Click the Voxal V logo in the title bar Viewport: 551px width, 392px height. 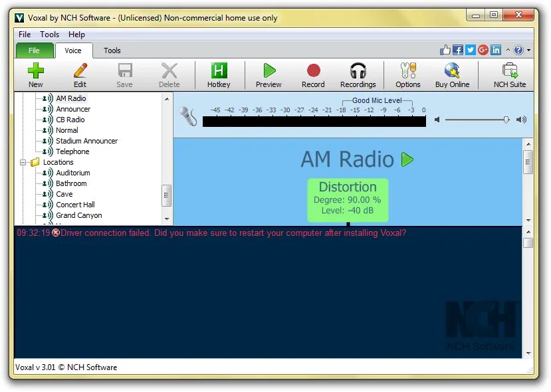click(x=20, y=18)
